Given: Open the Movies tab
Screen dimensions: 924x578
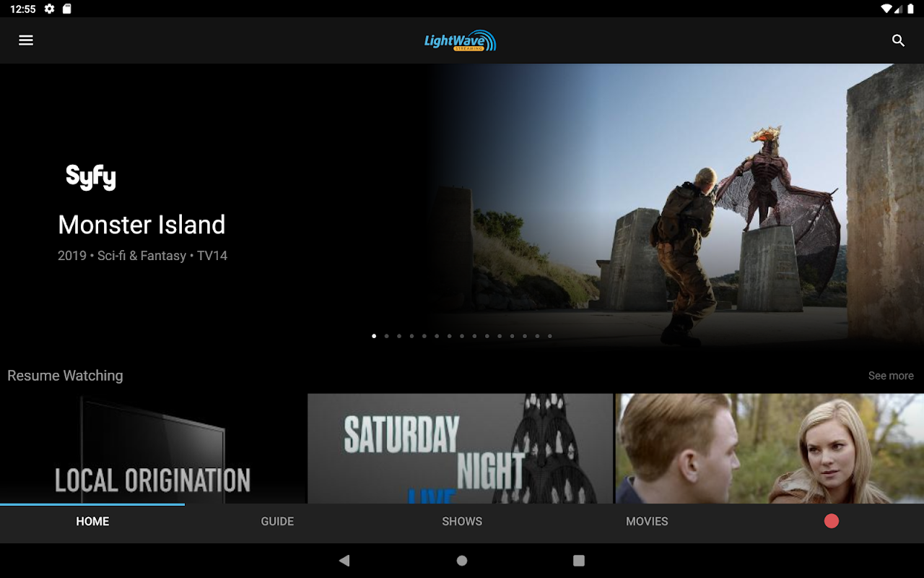Looking at the screenshot, I should coord(647,521).
